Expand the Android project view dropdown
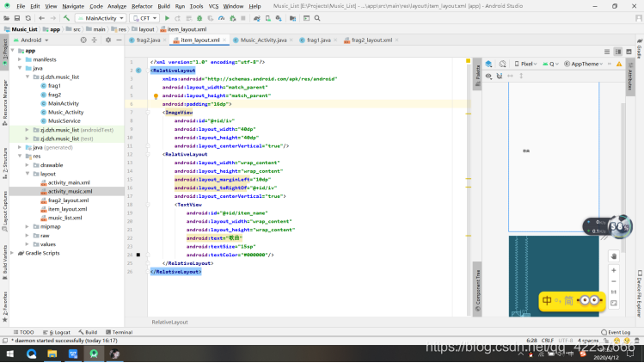This screenshot has width=644, height=363. point(31,40)
